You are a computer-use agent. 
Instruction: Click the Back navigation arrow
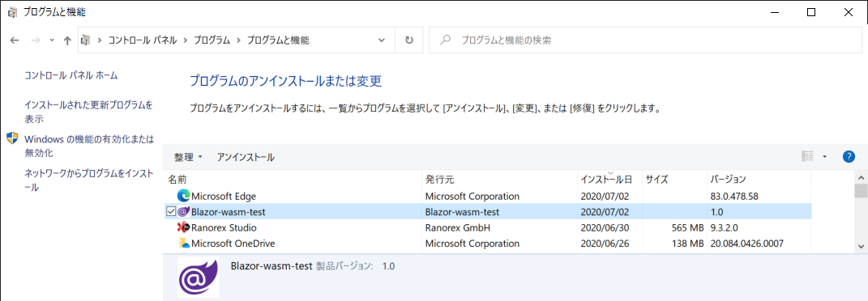coord(15,40)
